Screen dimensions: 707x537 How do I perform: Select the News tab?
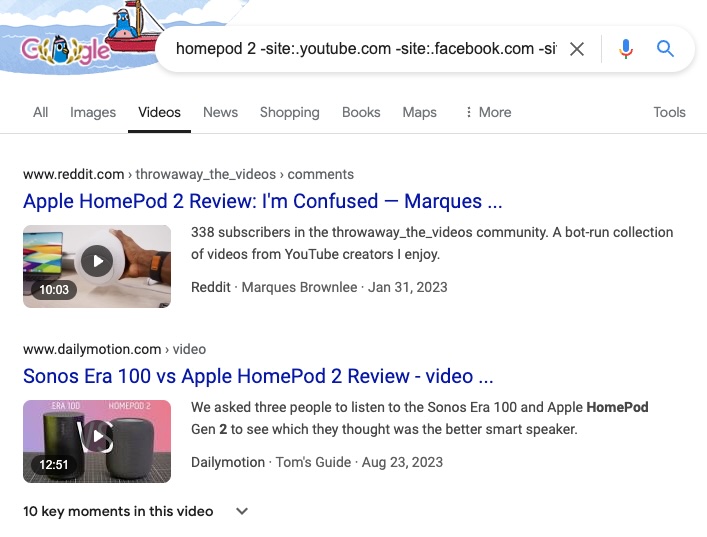click(220, 112)
